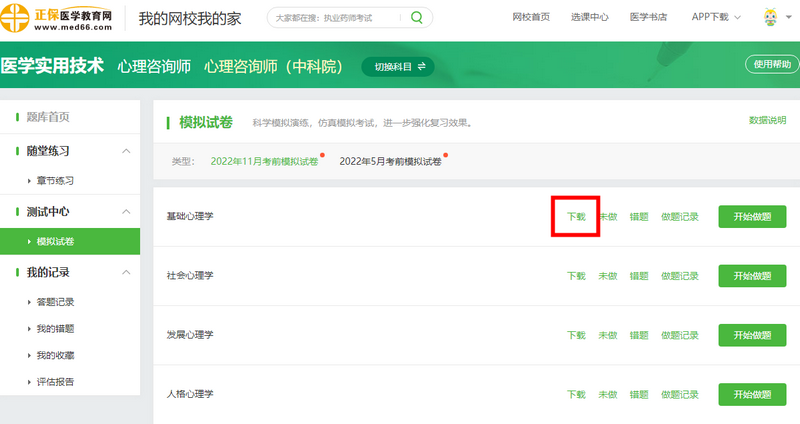
Task: Collapse the 我的记录 section chevron
Action: point(125,272)
